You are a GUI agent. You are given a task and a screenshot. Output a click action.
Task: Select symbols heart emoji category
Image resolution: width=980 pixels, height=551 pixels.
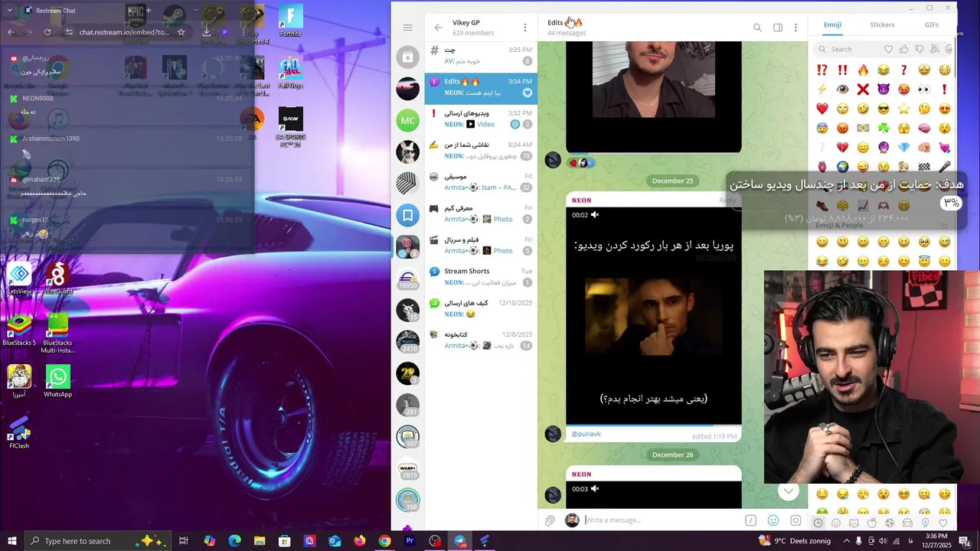click(x=943, y=523)
